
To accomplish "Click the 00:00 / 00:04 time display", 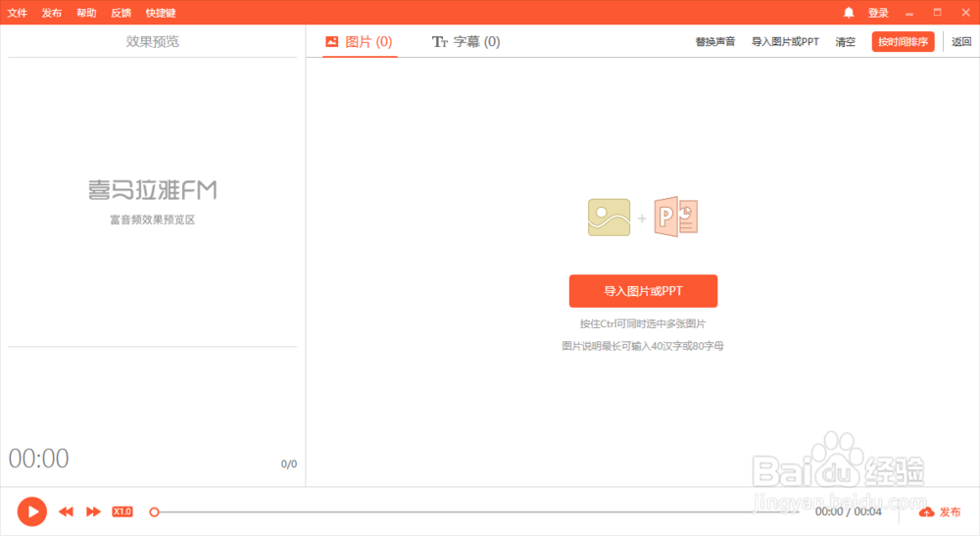I will (848, 512).
